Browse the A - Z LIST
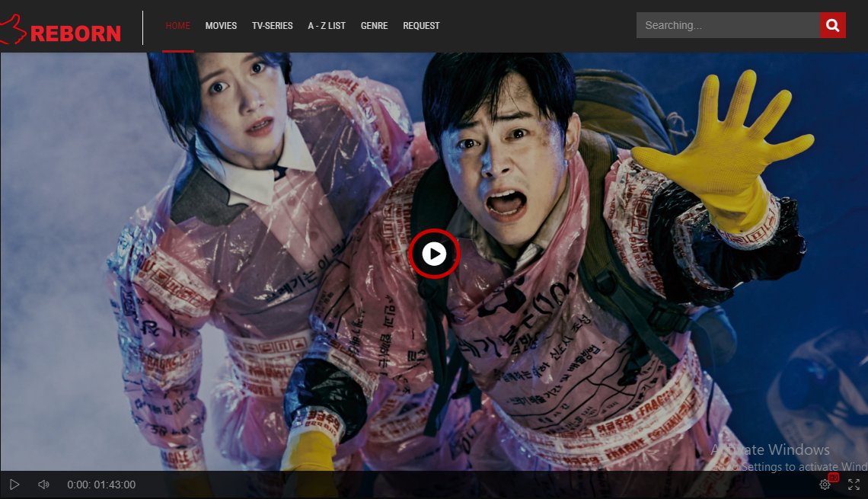The image size is (868, 499). click(x=327, y=25)
